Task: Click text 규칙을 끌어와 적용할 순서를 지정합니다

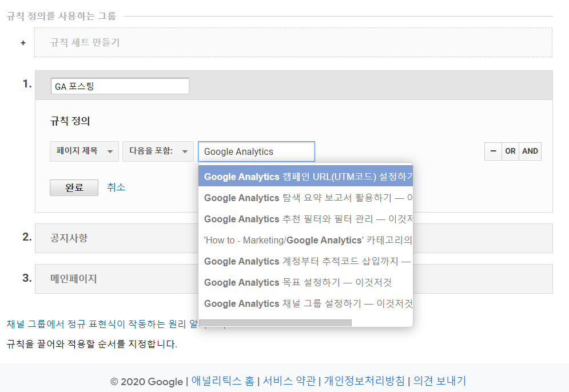Action: (92, 344)
